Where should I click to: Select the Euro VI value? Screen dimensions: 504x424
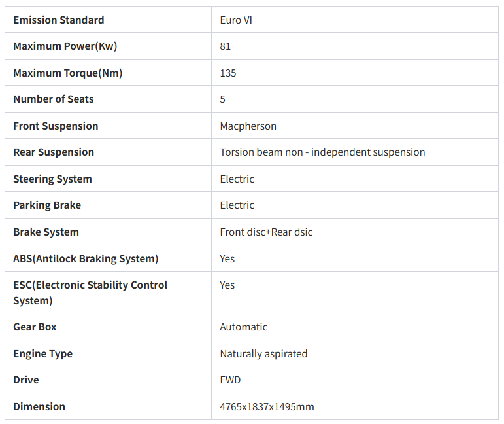236,20
